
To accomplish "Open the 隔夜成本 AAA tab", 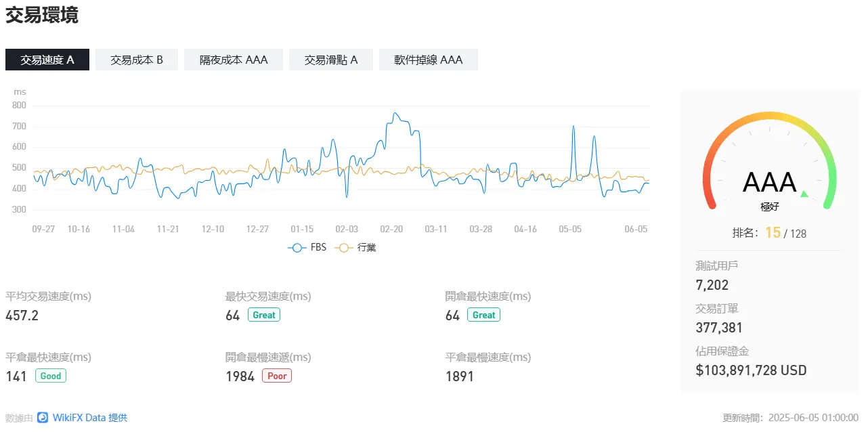I will click(x=234, y=60).
